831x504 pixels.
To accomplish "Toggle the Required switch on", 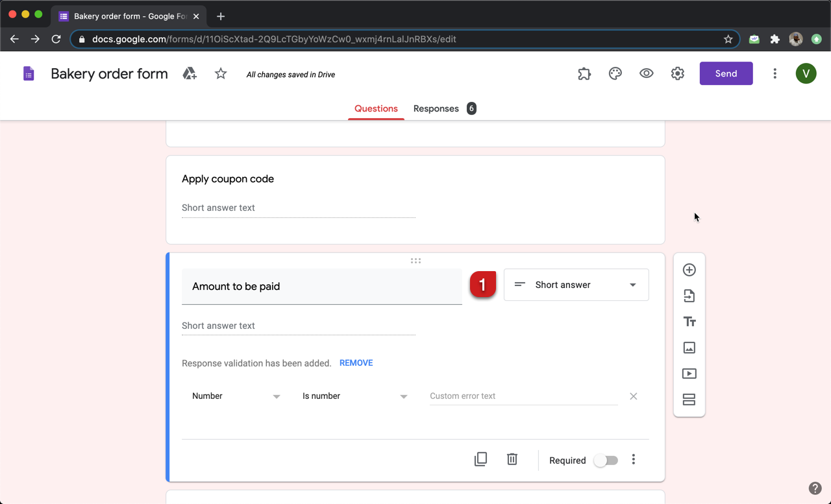I will point(606,461).
